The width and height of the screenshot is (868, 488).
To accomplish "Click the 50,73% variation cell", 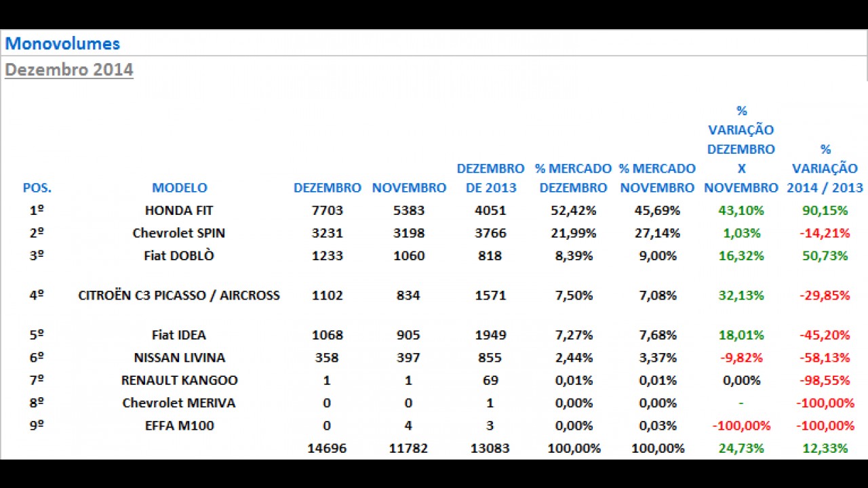I will 825,256.
